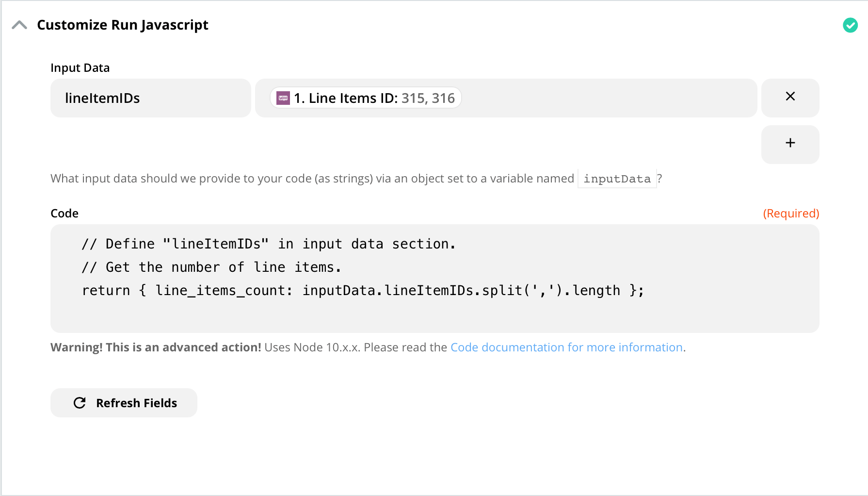
Task: Select the Line Items ID value pill
Action: (373, 98)
